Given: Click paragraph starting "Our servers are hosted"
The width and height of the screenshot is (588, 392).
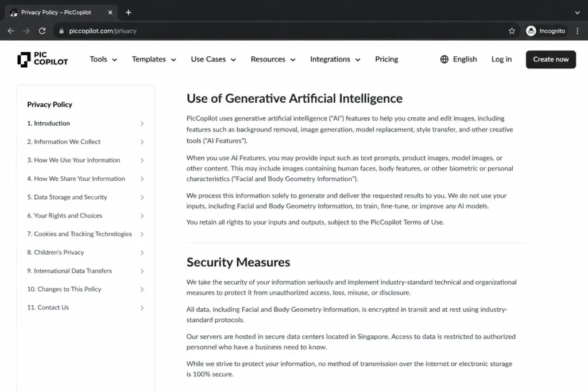Looking at the screenshot, I should click(351, 342).
